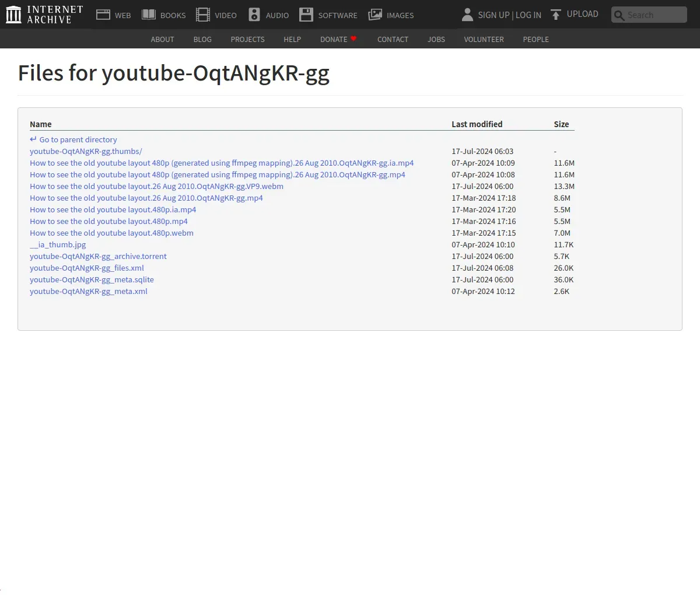This screenshot has height=595, width=700.
Task: Open the VOLUNTEER menu item
Action: pos(484,39)
